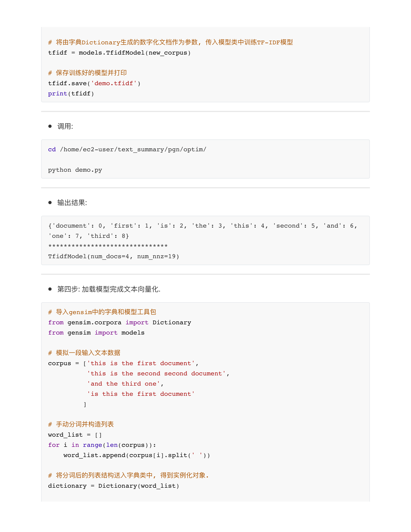The image size is (411, 532).
Task: Click the from gensim import models line
Action: tap(96, 332)
